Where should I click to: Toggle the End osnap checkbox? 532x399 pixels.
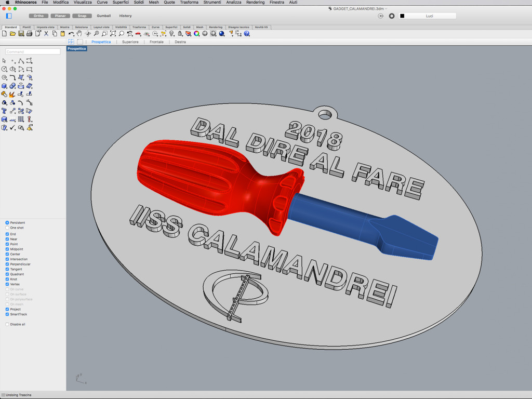click(x=7, y=234)
